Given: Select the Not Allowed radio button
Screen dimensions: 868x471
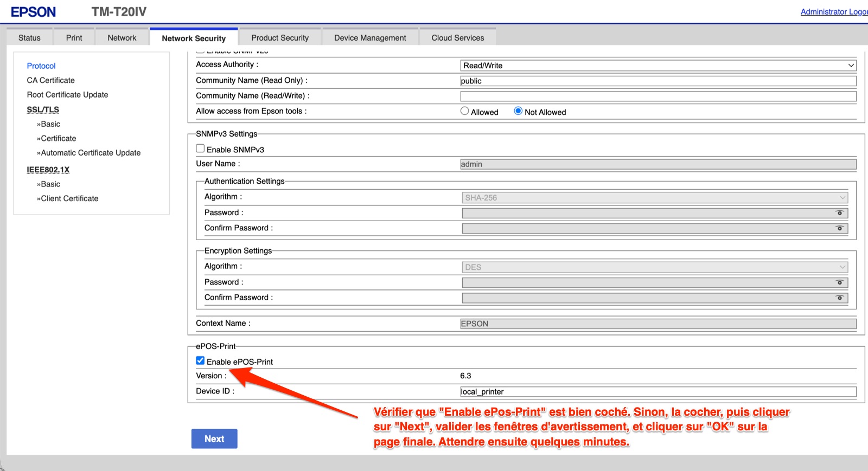Looking at the screenshot, I should [x=518, y=111].
